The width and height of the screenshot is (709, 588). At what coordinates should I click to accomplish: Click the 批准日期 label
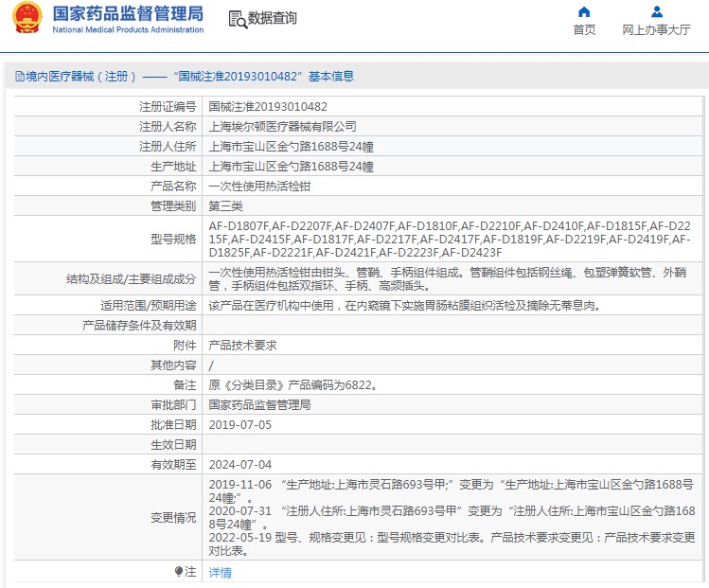173,425
